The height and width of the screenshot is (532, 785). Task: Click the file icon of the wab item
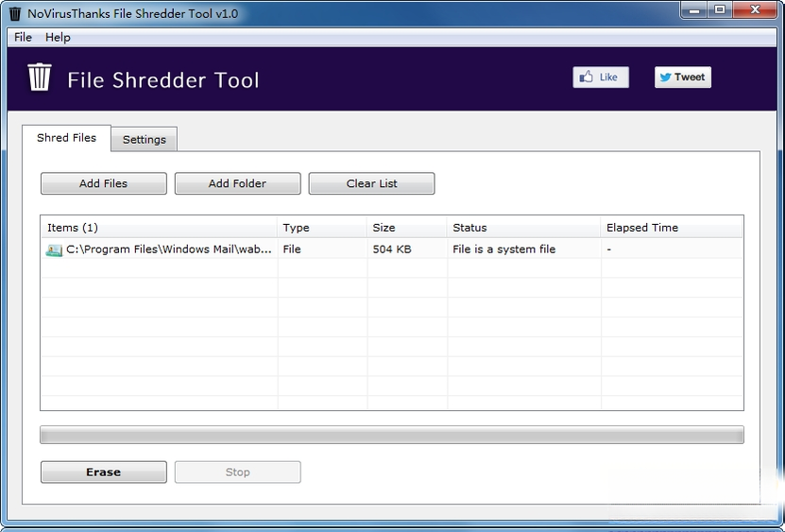pyautogui.click(x=54, y=249)
